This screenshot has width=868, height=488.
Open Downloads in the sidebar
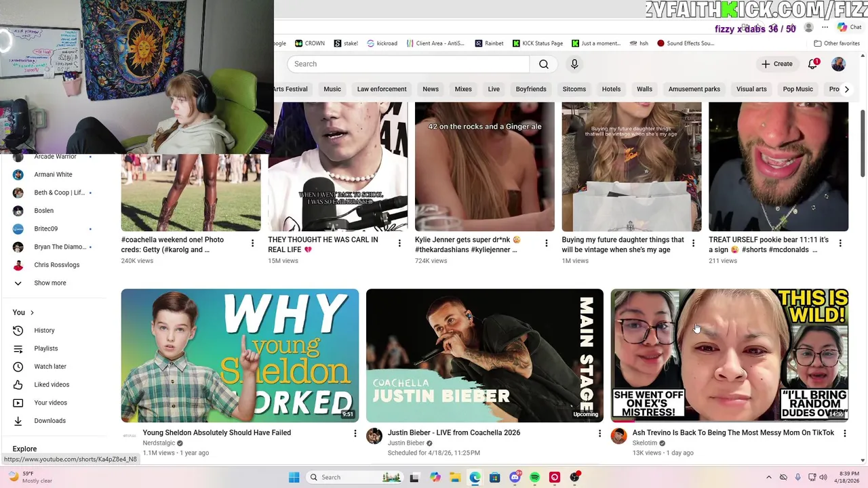coord(50,421)
